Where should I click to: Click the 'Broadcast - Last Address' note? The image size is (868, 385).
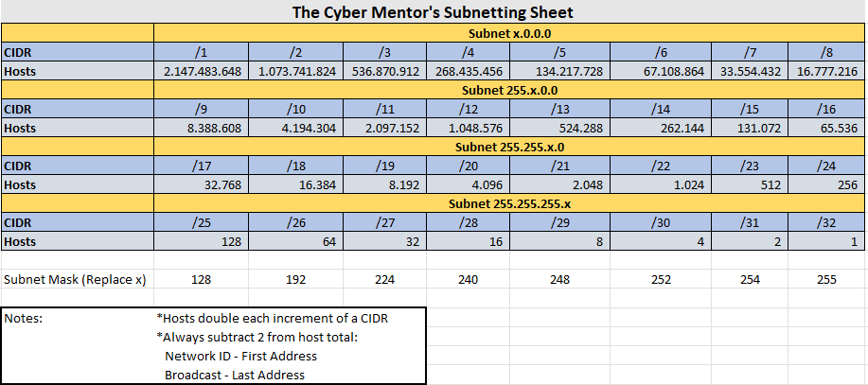click(x=235, y=375)
